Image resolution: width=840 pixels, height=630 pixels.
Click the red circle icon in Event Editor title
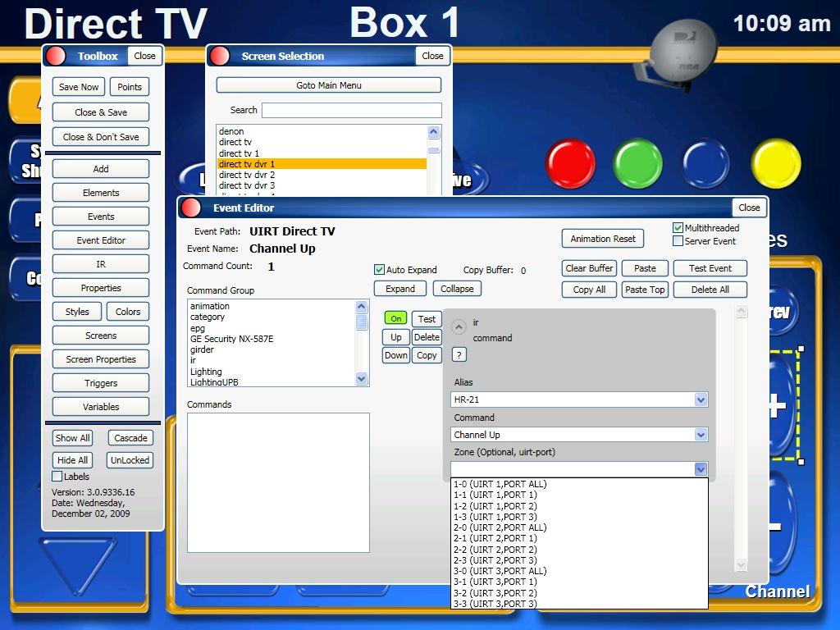[x=190, y=208]
